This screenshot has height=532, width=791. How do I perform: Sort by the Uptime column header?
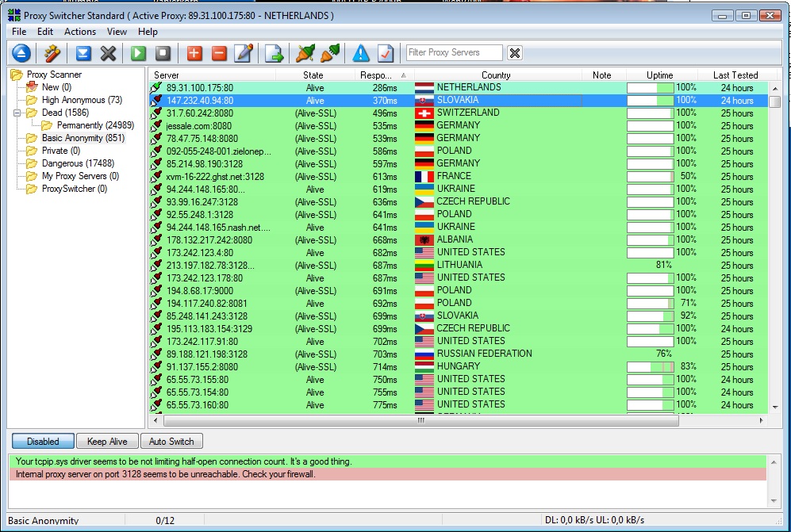660,75
